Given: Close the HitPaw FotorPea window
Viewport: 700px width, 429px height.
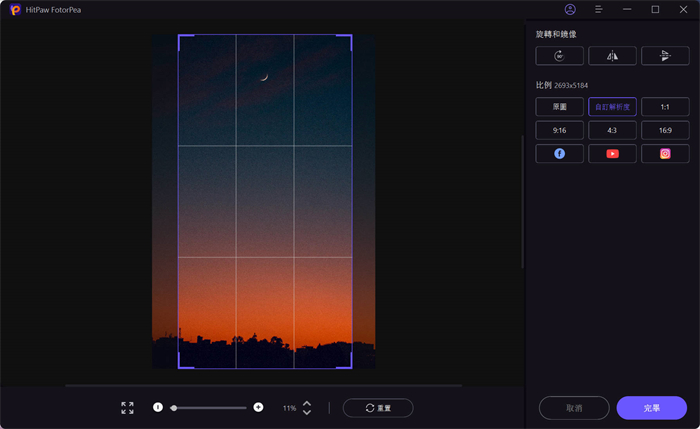Looking at the screenshot, I should 683,9.
